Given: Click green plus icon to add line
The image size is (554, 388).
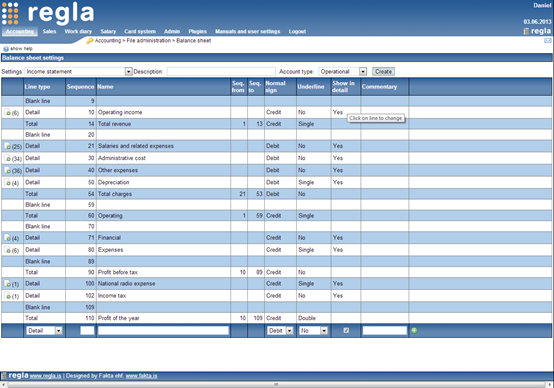Looking at the screenshot, I should click(414, 330).
